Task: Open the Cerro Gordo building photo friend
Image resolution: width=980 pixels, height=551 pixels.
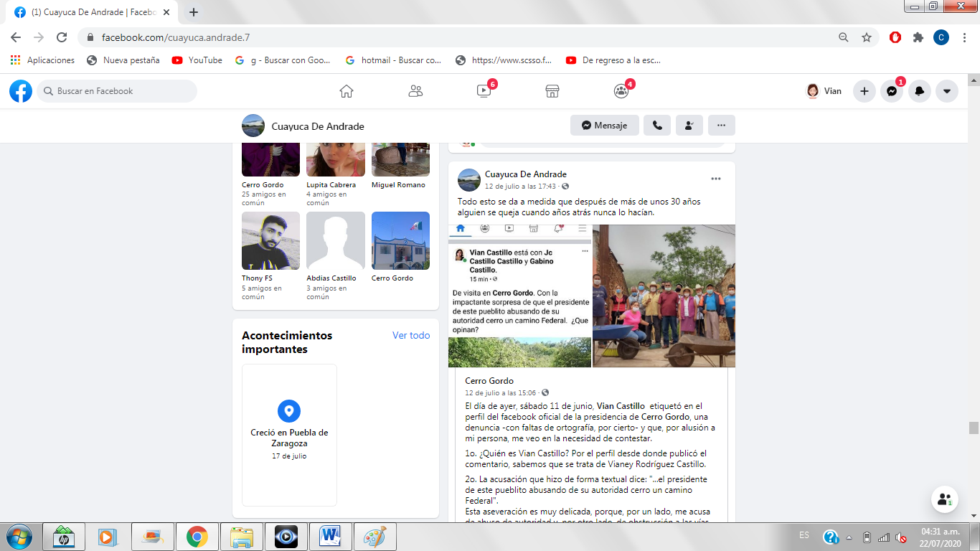Action: 400,240
